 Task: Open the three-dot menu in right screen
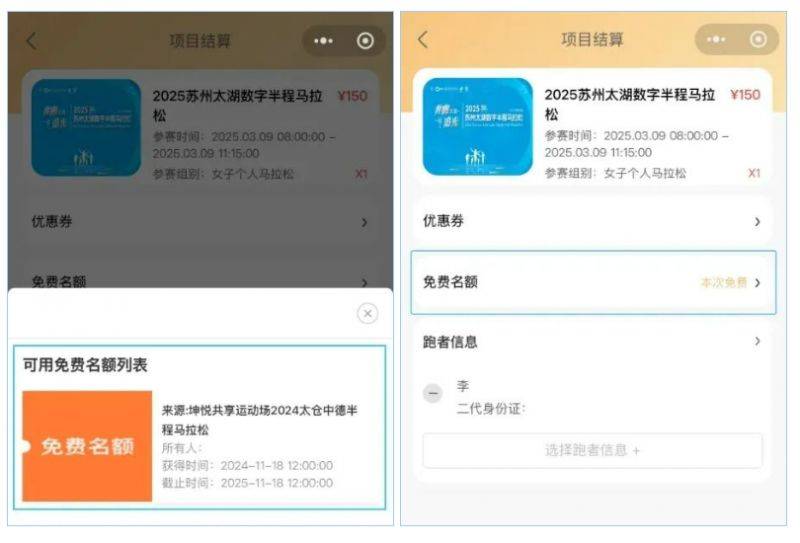(x=716, y=39)
